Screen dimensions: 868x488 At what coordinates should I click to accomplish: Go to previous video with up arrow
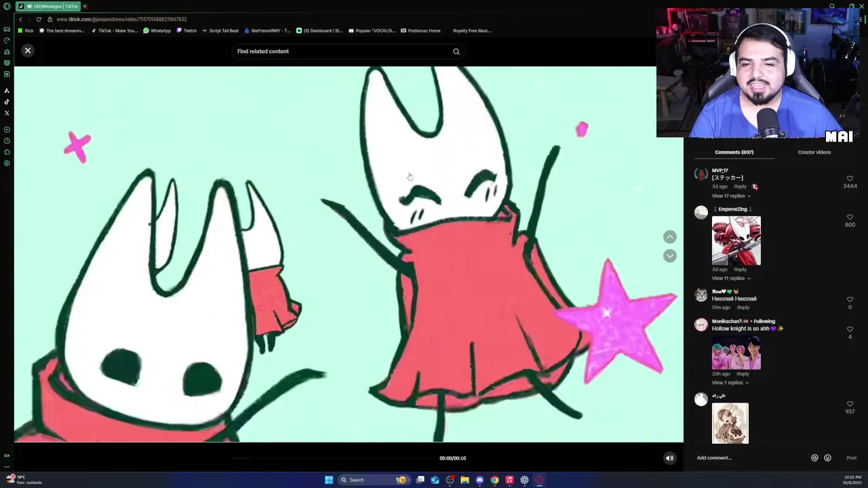(x=670, y=237)
